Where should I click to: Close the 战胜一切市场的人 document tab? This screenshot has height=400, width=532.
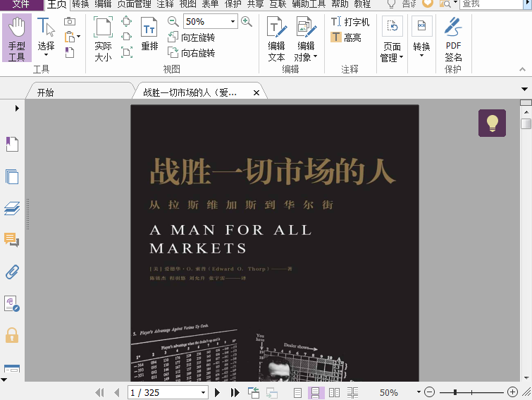[256, 92]
